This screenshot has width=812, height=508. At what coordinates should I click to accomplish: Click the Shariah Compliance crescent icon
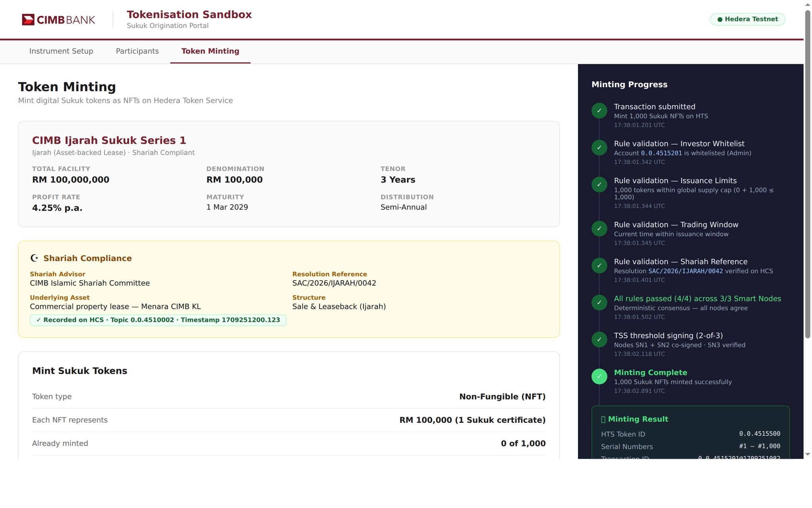(x=34, y=258)
